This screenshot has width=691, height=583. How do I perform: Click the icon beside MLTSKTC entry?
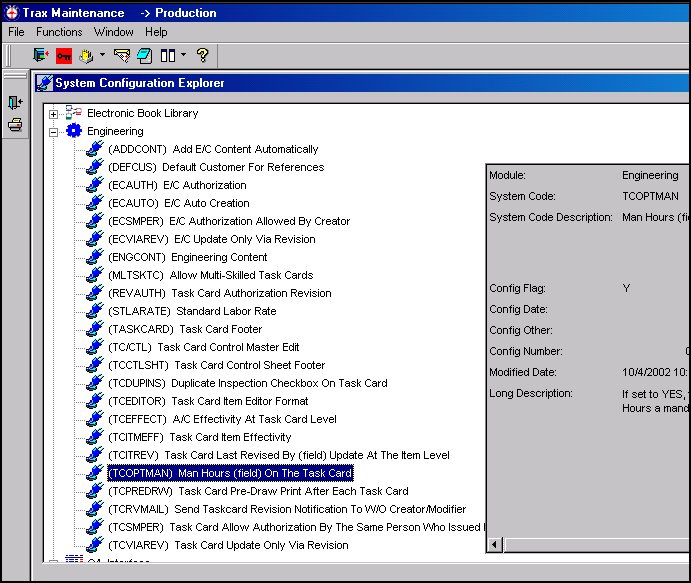(94, 275)
